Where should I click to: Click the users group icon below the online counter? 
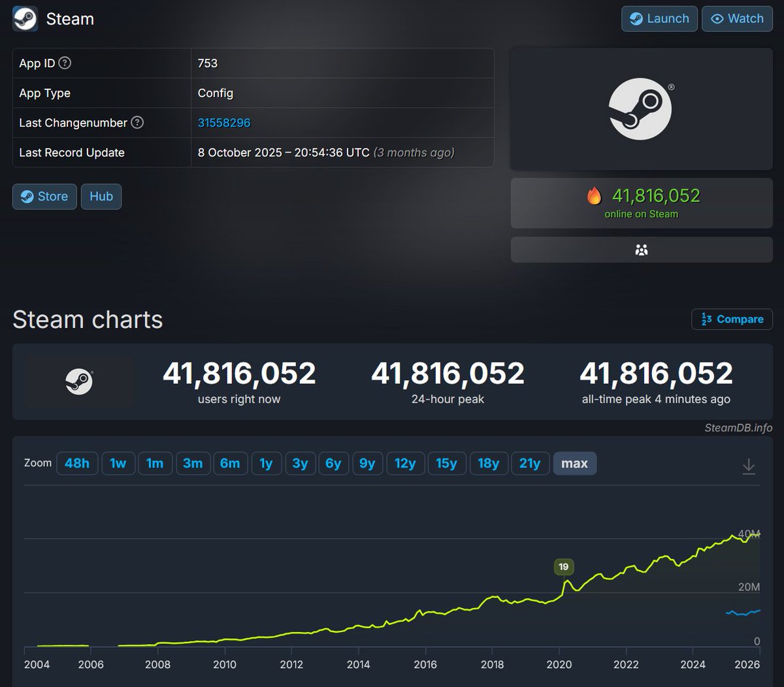[642, 249]
